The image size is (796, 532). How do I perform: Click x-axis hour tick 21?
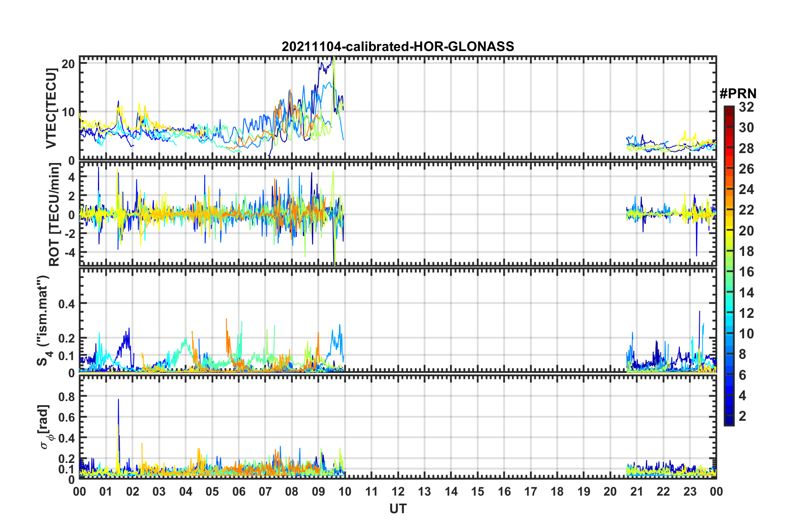pos(637,491)
